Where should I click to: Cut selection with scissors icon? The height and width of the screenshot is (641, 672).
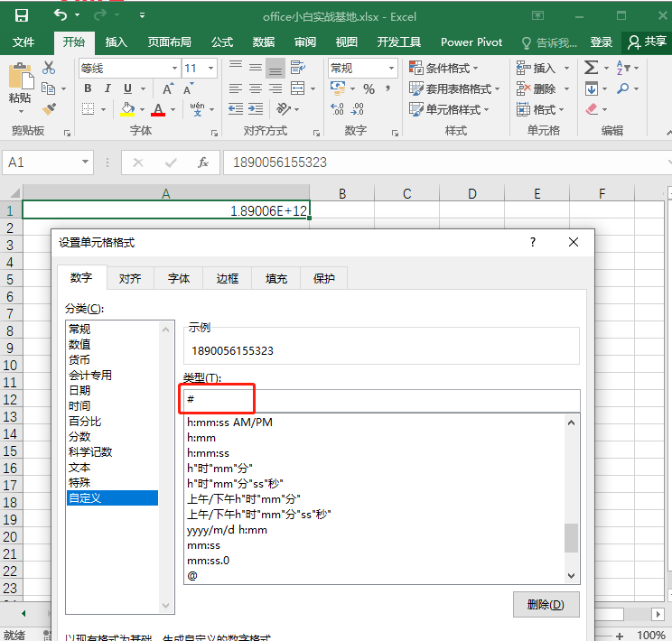pos(49,68)
